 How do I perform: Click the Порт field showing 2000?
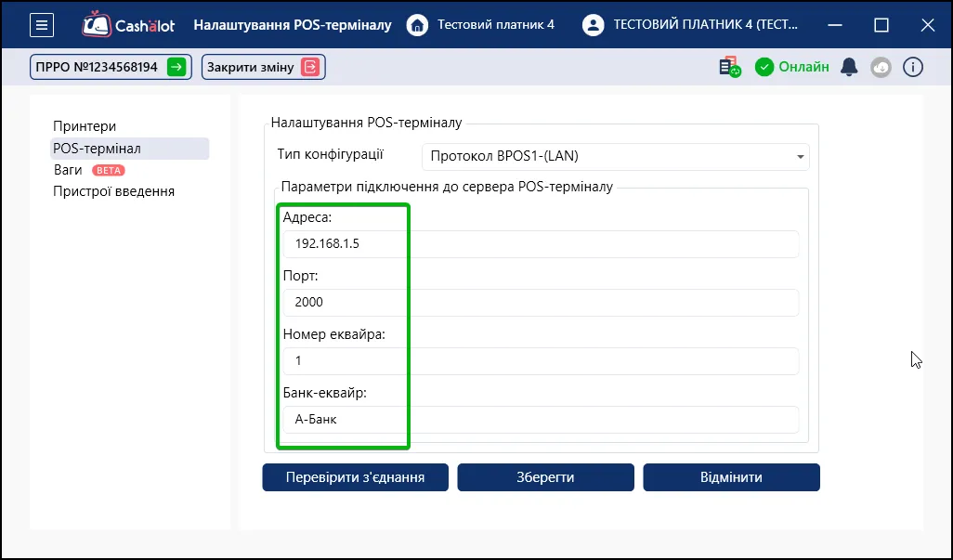(x=541, y=303)
